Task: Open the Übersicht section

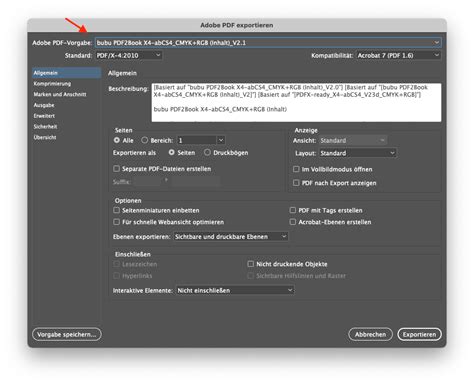Action: pyautogui.click(x=45, y=137)
